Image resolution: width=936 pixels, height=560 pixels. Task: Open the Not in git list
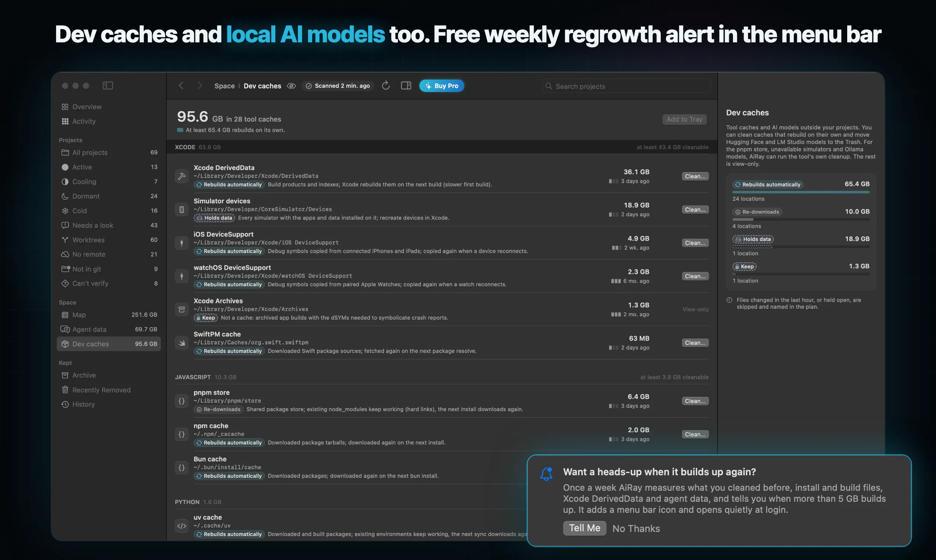[x=109, y=269]
